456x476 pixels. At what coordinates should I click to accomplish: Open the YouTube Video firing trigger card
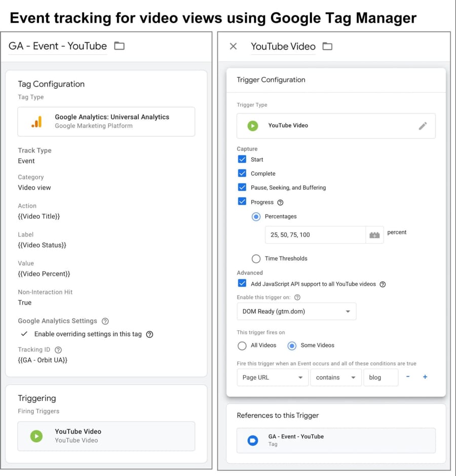point(106,436)
